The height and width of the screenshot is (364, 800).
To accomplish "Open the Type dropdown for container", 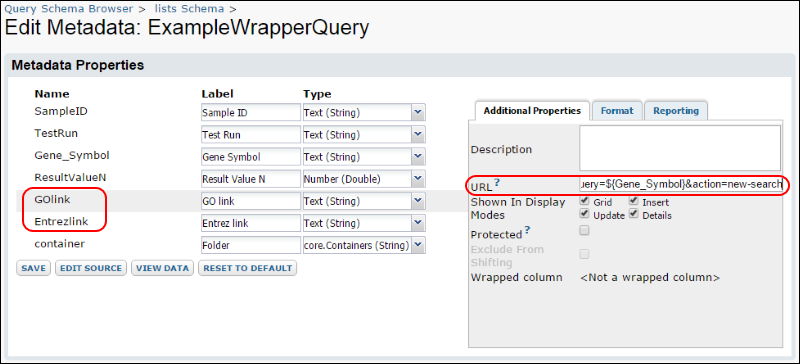I will click(418, 245).
